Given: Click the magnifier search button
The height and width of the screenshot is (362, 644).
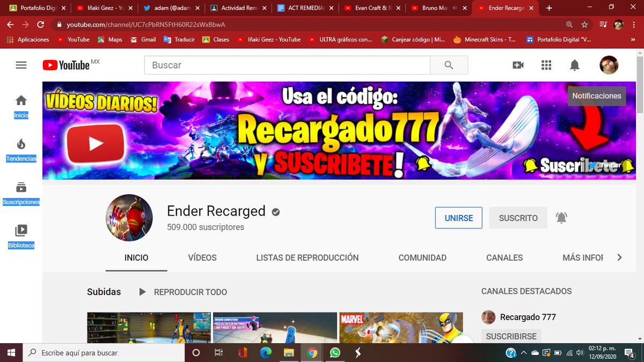Looking at the screenshot, I should click(x=449, y=65).
